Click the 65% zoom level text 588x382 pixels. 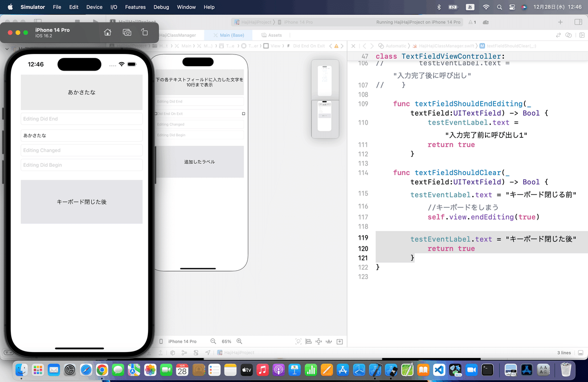226,341
